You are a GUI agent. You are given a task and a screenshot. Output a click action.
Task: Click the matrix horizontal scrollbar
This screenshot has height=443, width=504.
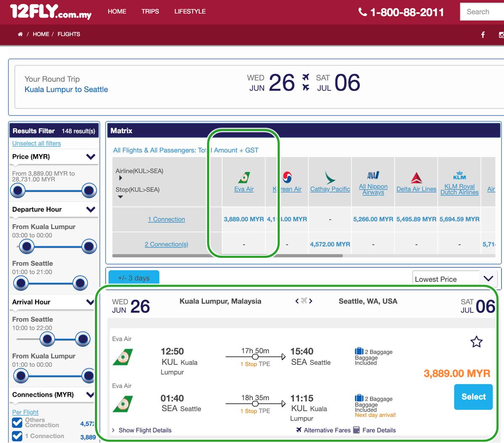pos(227,256)
